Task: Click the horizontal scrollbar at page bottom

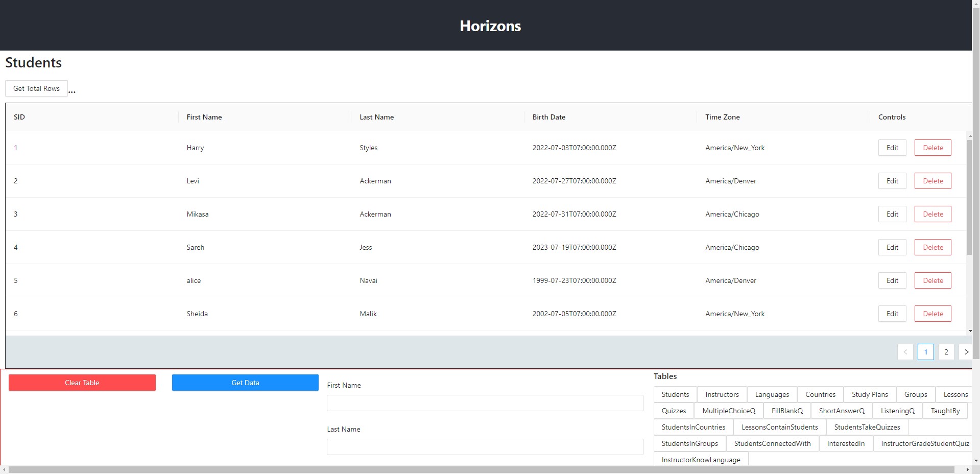Action: click(x=481, y=469)
